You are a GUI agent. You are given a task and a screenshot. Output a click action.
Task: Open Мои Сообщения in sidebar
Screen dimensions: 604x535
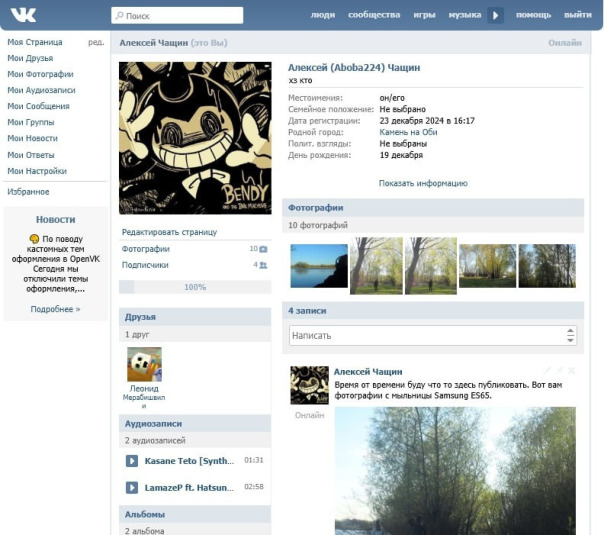(38, 106)
